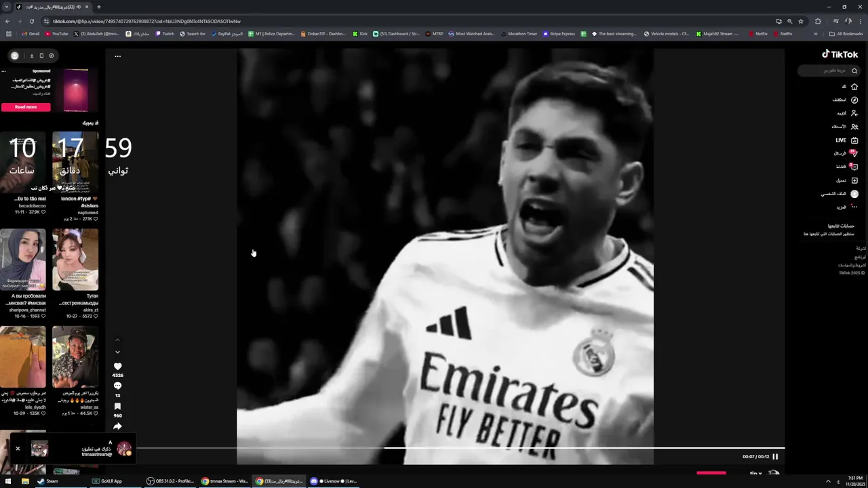The width and height of the screenshot is (868, 488).
Task: Close the comment mention notification popup
Action: pyautogui.click(x=18, y=448)
